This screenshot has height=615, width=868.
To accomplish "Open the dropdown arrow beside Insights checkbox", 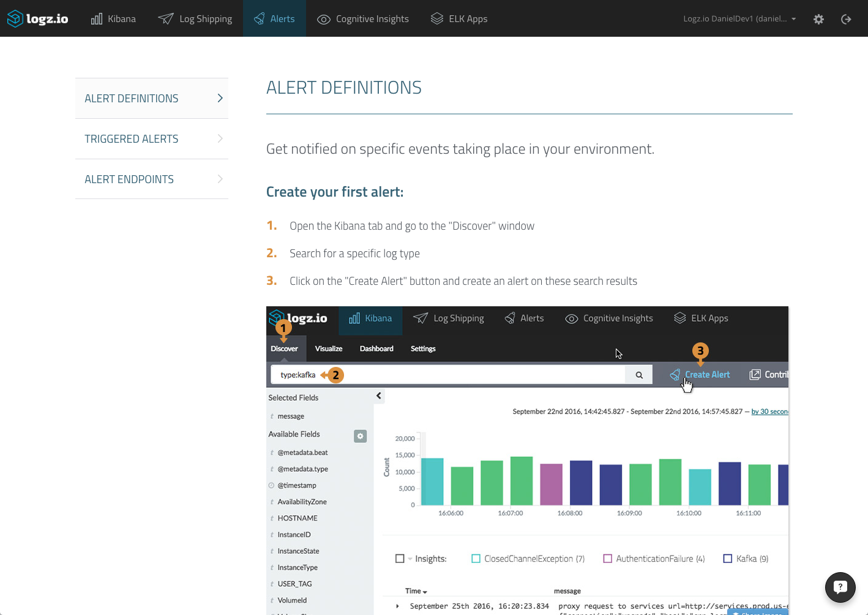I will 410,559.
